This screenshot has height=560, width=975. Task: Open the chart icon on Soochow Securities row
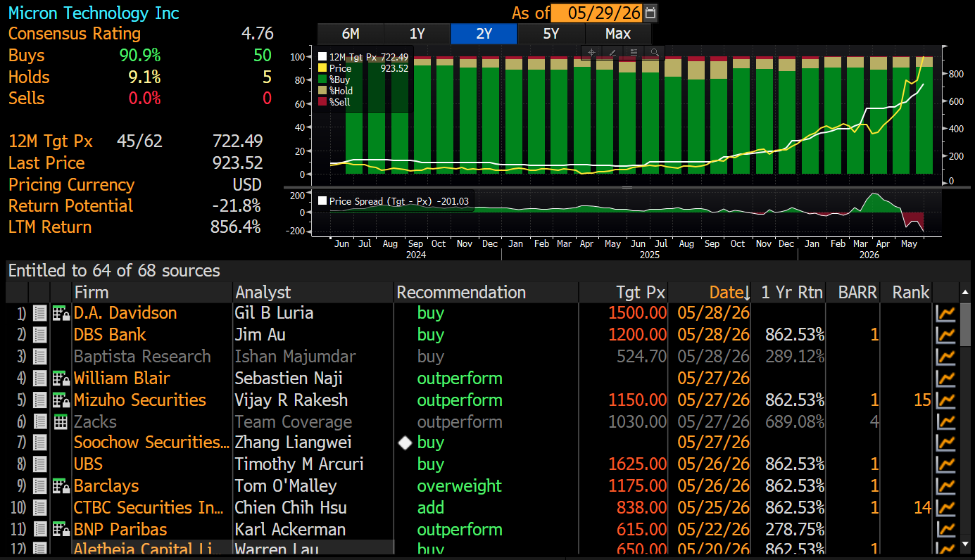(x=945, y=443)
